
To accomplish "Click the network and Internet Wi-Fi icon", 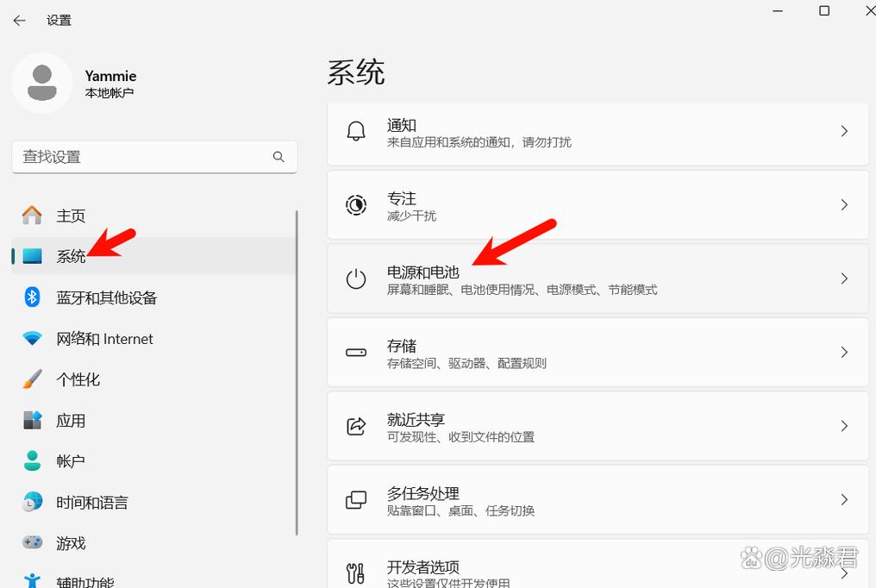I will click(x=31, y=338).
